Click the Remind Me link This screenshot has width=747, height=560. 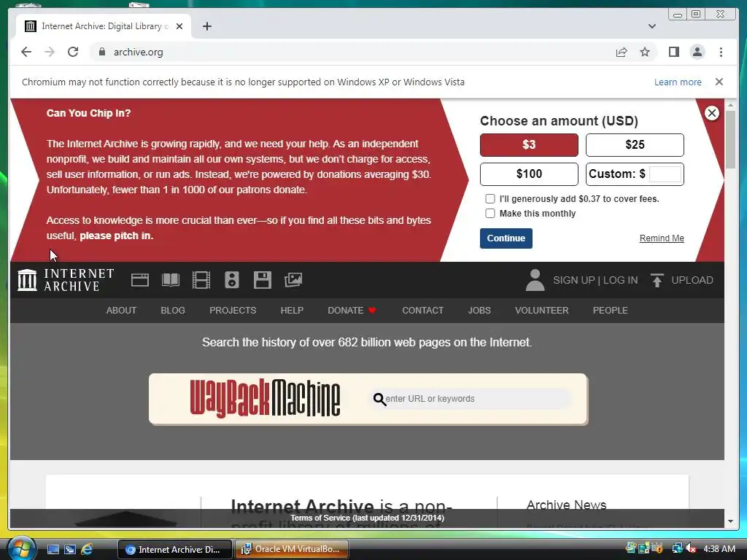point(662,238)
